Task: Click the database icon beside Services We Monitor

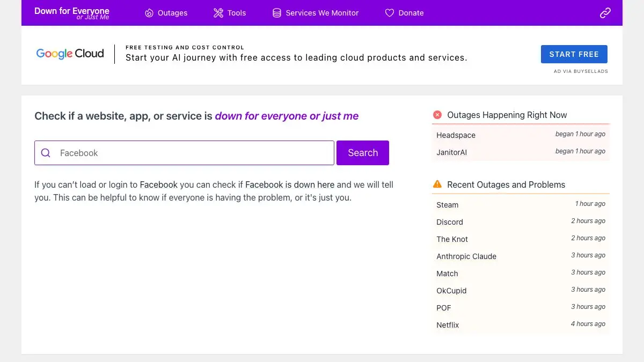Action: (x=277, y=13)
